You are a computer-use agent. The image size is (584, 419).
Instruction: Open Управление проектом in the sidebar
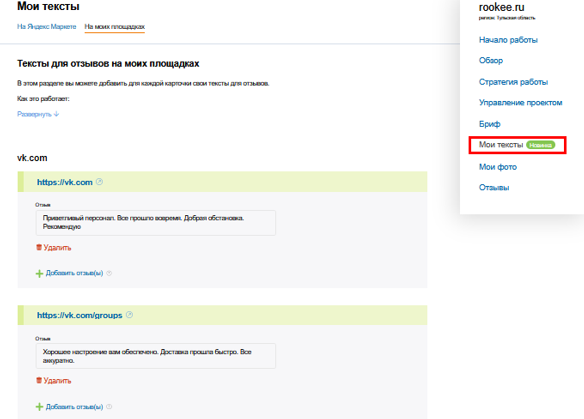[520, 102]
